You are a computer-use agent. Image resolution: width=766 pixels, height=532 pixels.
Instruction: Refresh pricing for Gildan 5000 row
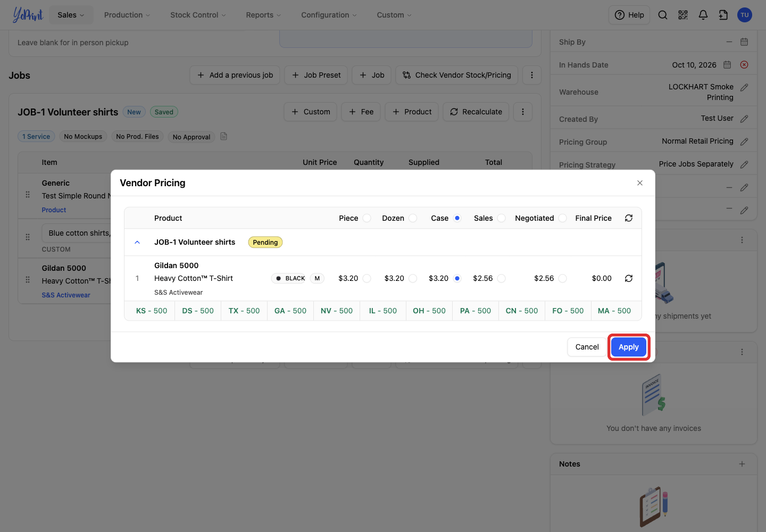[629, 278]
